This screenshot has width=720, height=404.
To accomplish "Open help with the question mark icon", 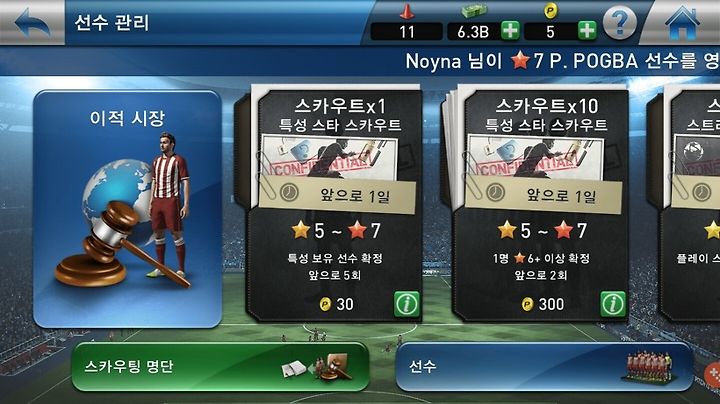I will point(619,22).
